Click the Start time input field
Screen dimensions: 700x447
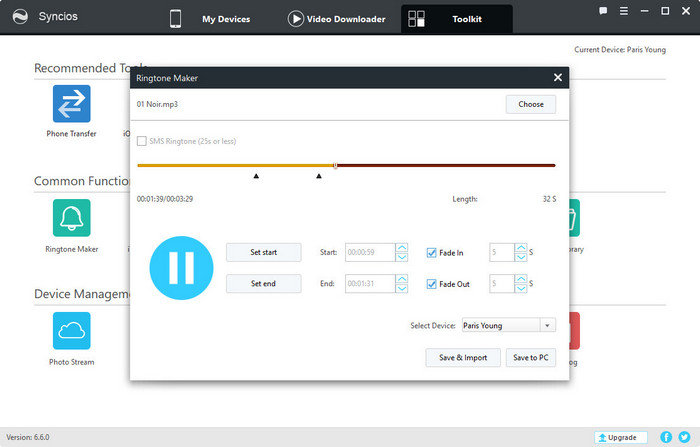point(370,252)
